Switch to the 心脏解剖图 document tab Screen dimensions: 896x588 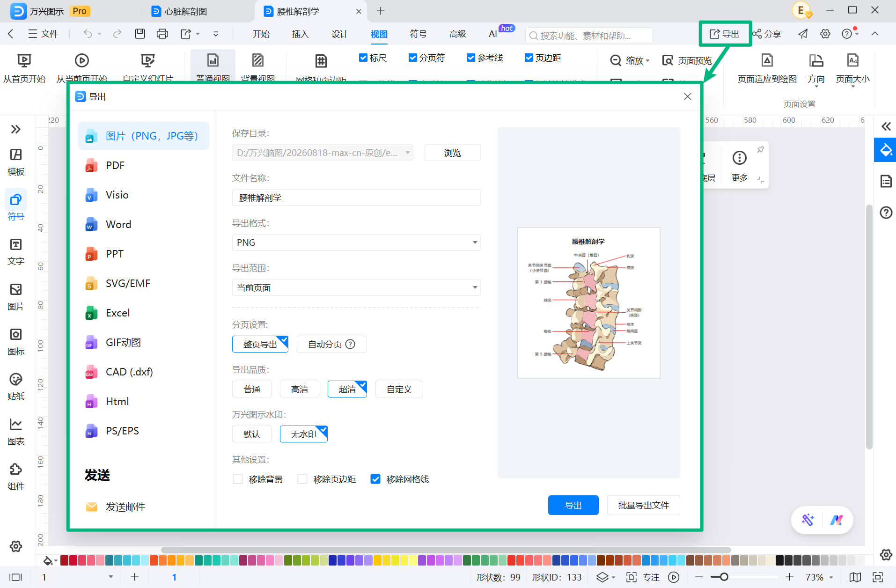(x=185, y=11)
